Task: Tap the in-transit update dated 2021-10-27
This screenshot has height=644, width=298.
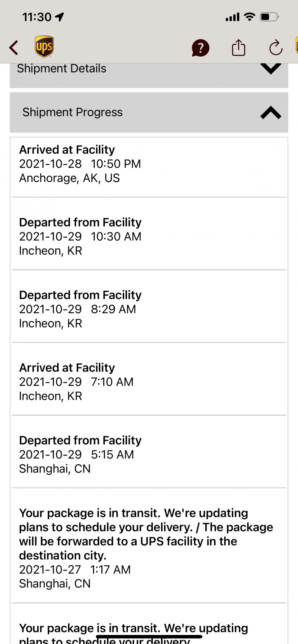Action: [146, 548]
